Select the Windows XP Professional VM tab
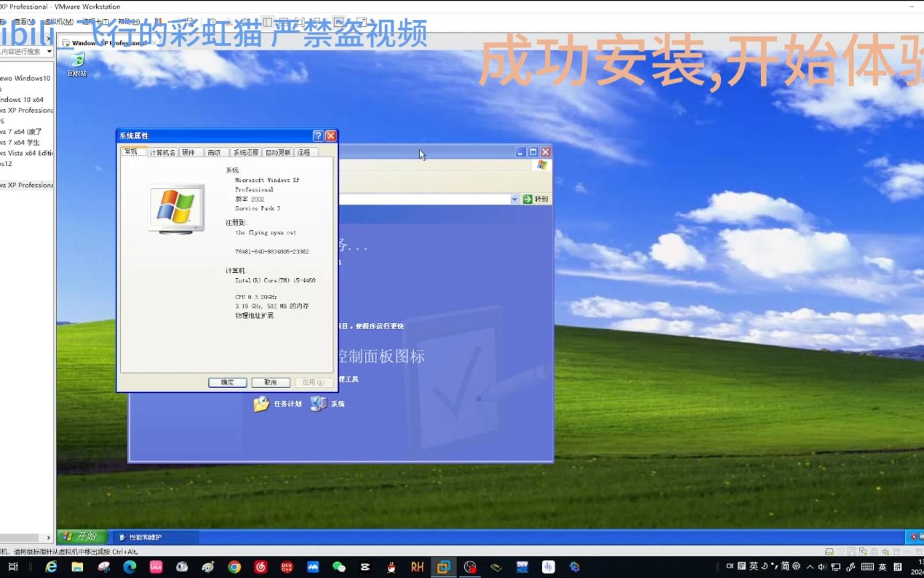This screenshot has width=924, height=578. point(109,43)
